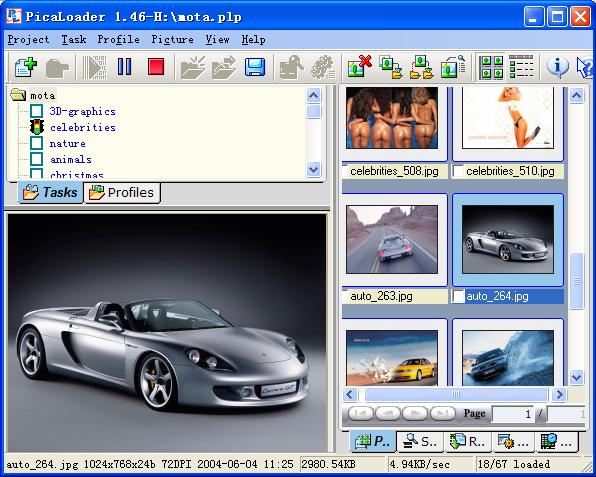Click the '18/67 loaded' status text
Image resolution: width=596 pixels, height=477 pixels.
click(514, 464)
